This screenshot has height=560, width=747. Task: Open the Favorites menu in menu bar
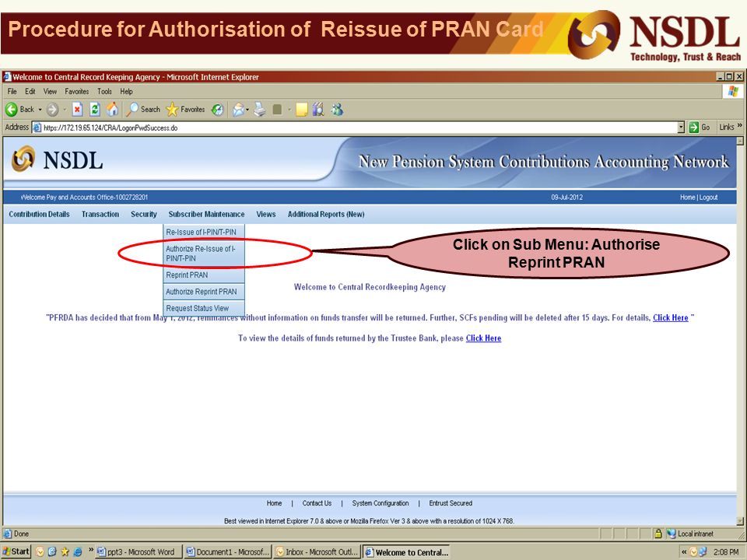click(x=77, y=92)
